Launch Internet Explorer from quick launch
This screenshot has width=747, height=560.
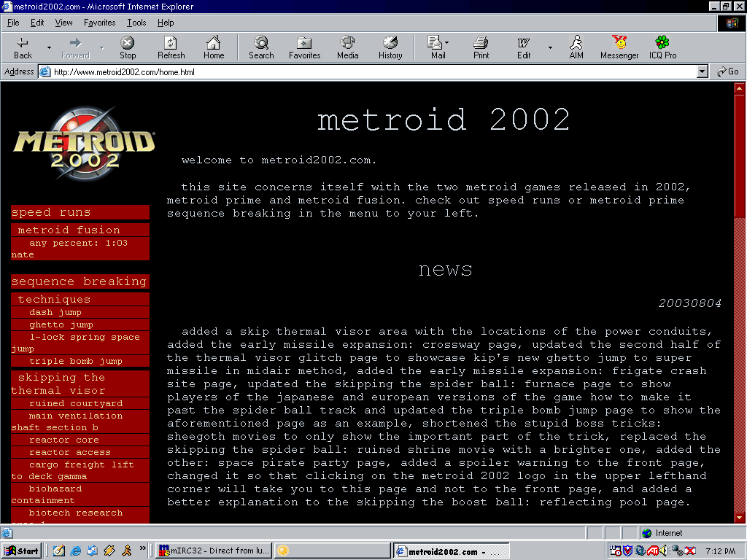tap(75, 551)
